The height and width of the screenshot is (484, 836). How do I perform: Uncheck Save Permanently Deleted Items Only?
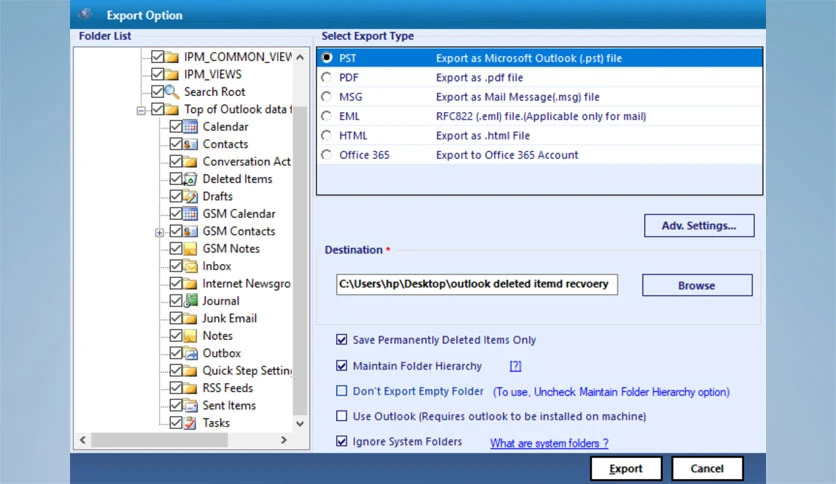pyautogui.click(x=342, y=340)
